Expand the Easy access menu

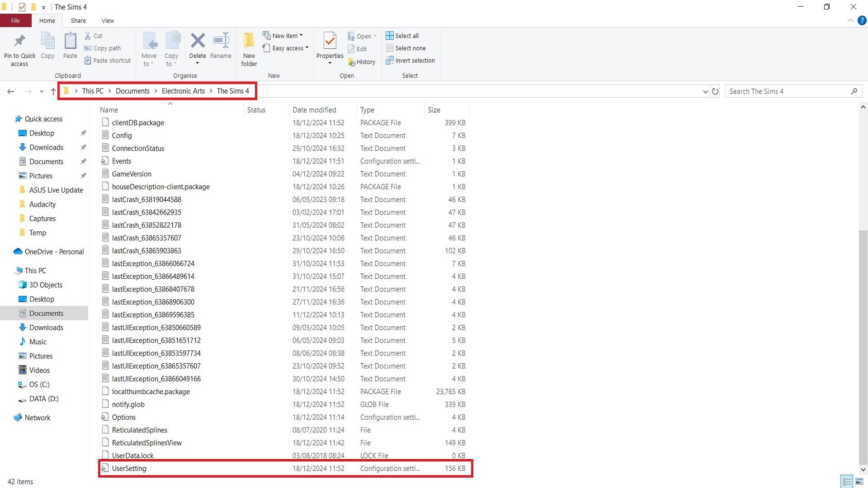point(286,48)
